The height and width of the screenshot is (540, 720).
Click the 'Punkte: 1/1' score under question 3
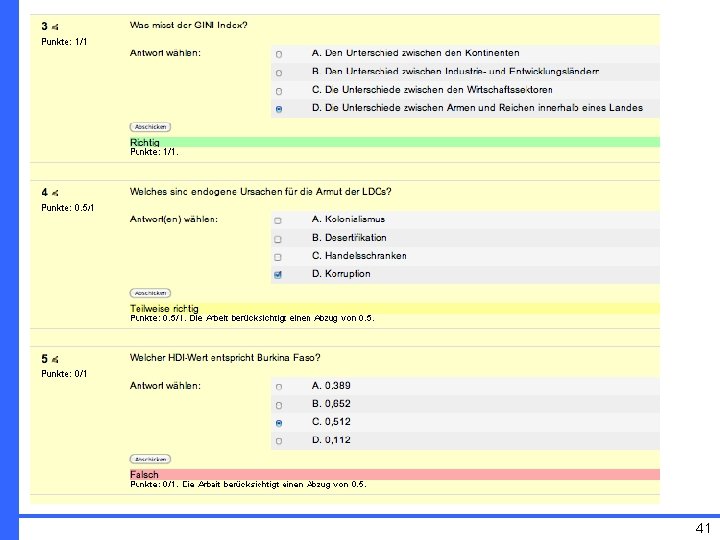coord(64,42)
